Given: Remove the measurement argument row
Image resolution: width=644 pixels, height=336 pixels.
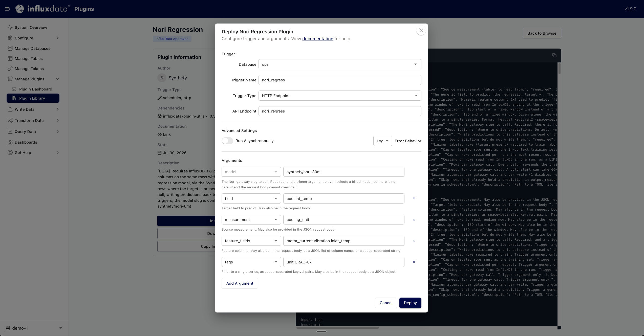Looking at the screenshot, I should tap(414, 220).
